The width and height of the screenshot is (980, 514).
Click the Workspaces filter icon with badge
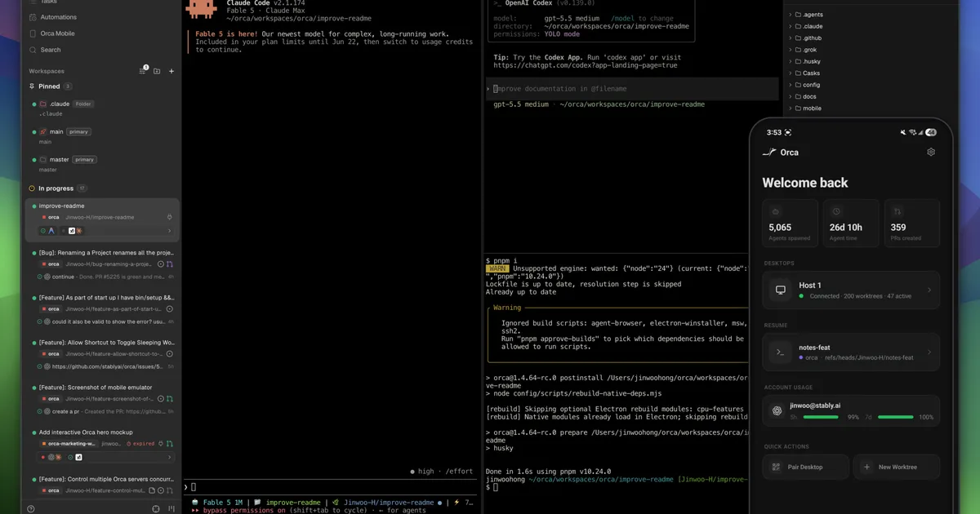143,71
